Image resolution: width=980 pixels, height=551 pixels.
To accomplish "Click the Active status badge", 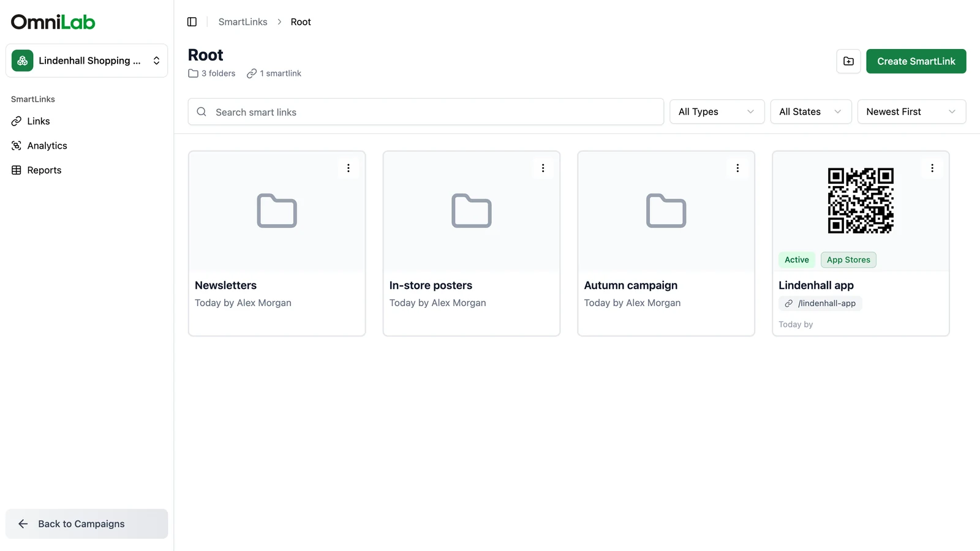I will [797, 260].
